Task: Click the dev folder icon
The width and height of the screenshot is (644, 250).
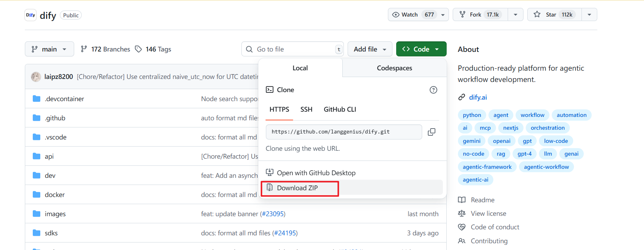Action: 37,175
